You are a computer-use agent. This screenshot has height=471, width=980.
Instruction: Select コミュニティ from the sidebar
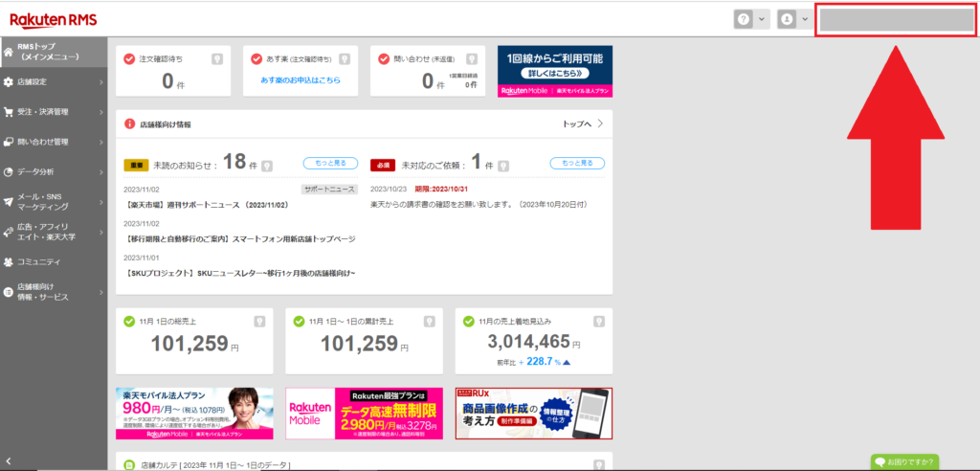click(x=53, y=261)
